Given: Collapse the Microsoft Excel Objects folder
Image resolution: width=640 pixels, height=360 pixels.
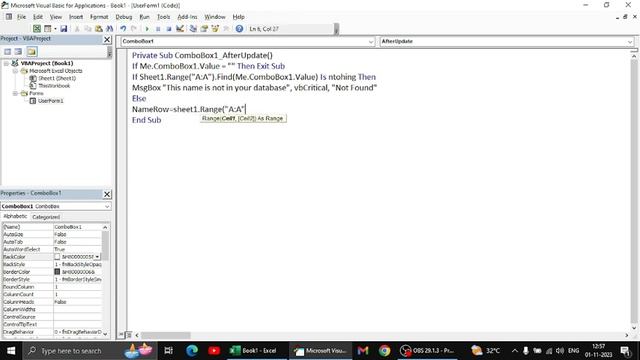Looking at the screenshot, I should coord(15,71).
